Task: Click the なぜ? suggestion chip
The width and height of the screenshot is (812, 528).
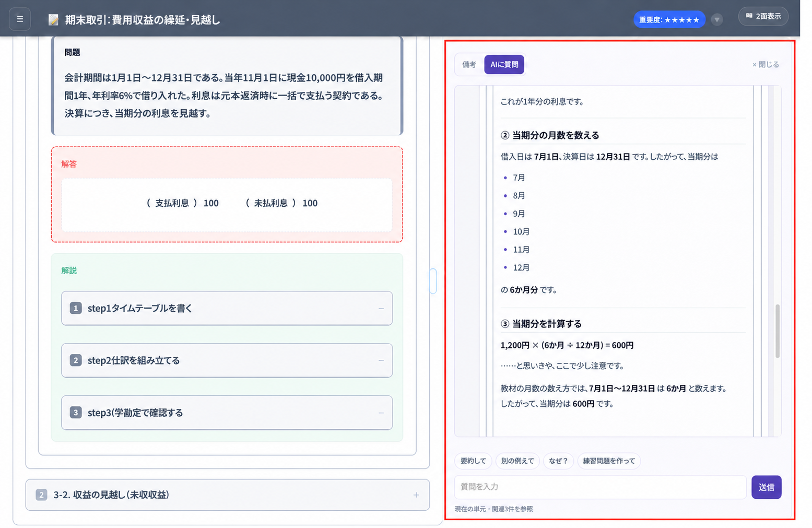Action: tap(558, 461)
